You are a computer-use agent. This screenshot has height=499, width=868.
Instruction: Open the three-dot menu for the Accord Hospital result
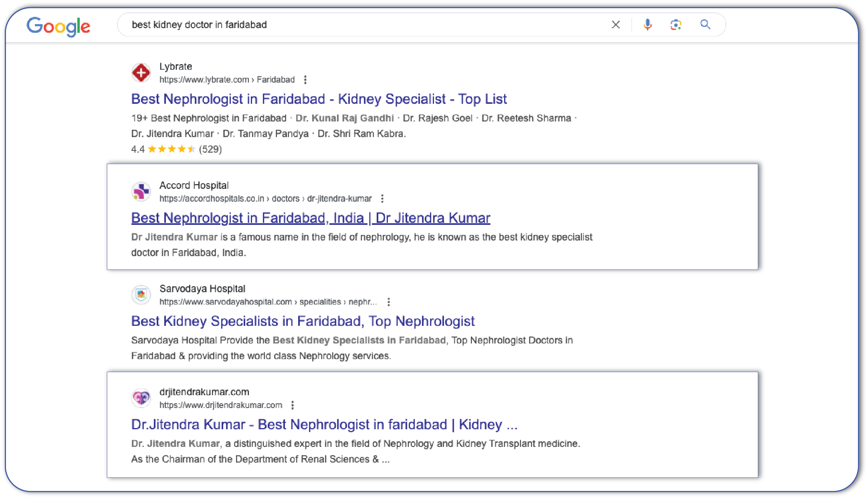(382, 199)
